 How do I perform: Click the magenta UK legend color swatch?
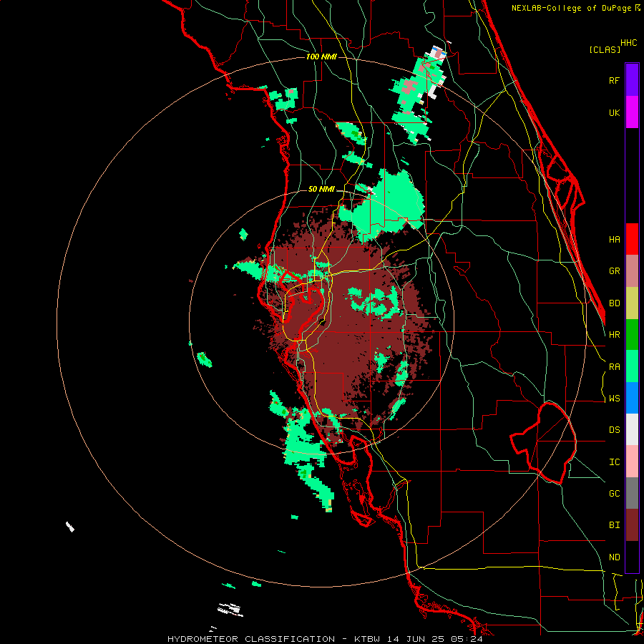tap(632, 112)
